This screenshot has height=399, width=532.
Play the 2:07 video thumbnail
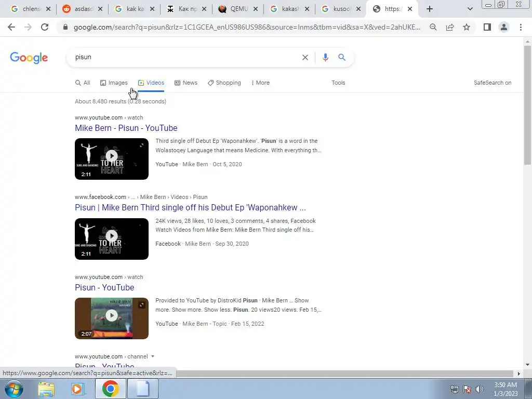coord(112,318)
